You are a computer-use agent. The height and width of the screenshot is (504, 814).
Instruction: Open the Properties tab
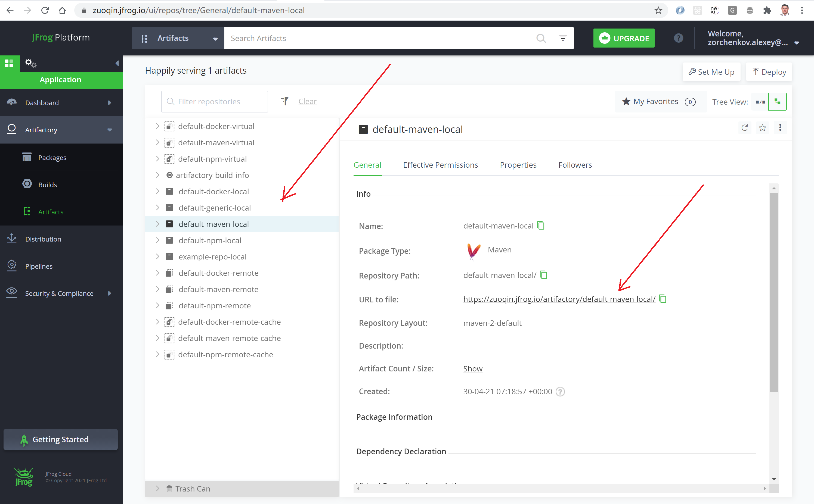pos(518,165)
